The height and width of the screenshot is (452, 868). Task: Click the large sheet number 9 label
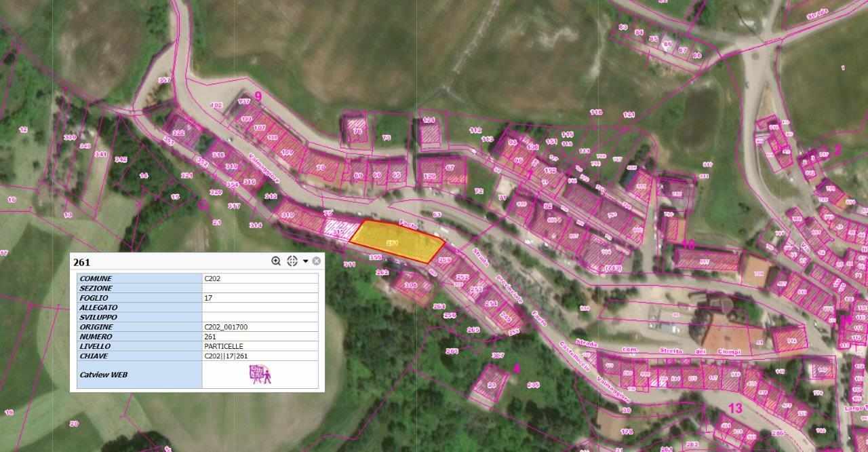pos(258,96)
